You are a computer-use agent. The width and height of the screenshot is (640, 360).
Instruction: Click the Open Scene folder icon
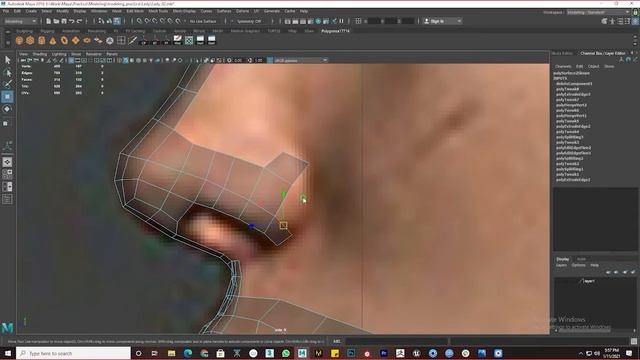[56, 21]
